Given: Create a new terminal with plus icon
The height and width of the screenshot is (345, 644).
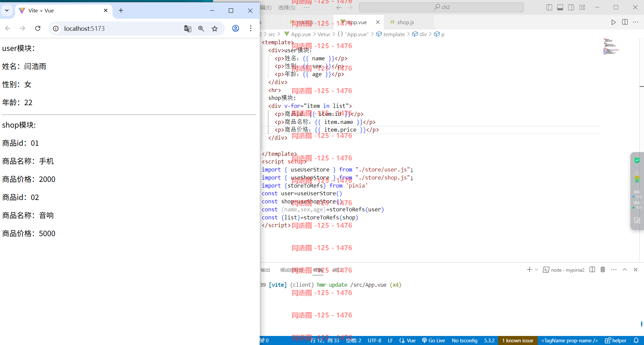Looking at the screenshot, I should point(529,270).
